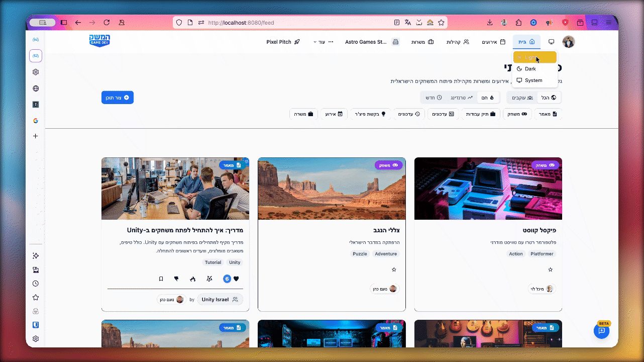This screenshot has width=644, height=362.
Task: Toggle the מאמר content type filter
Action: 548,114
